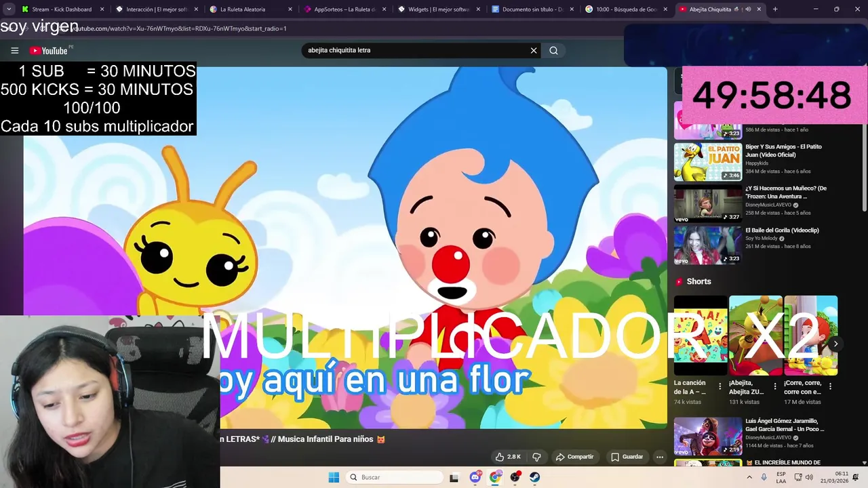This screenshot has height=488, width=868.
Task: Open Luis Ángel Gómez Jaramillo video title
Action: coord(785,425)
